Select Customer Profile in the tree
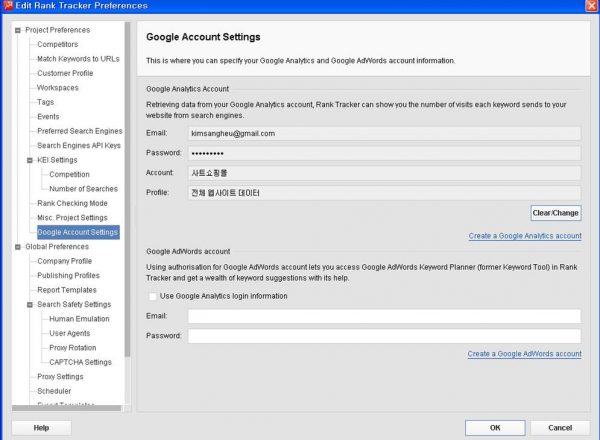 [65, 73]
